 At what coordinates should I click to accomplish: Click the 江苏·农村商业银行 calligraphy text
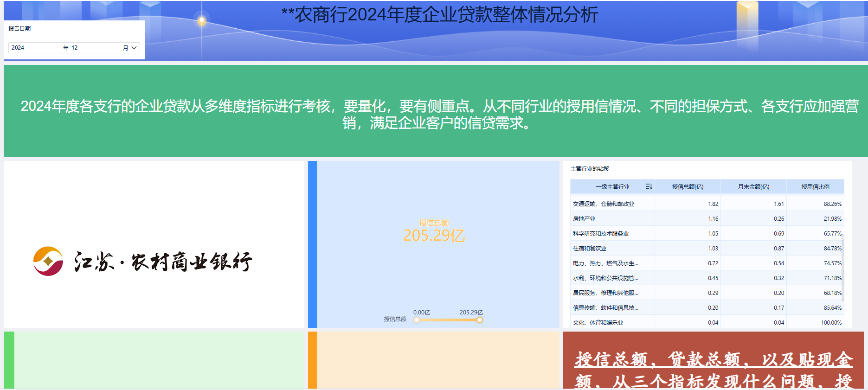[x=163, y=262]
